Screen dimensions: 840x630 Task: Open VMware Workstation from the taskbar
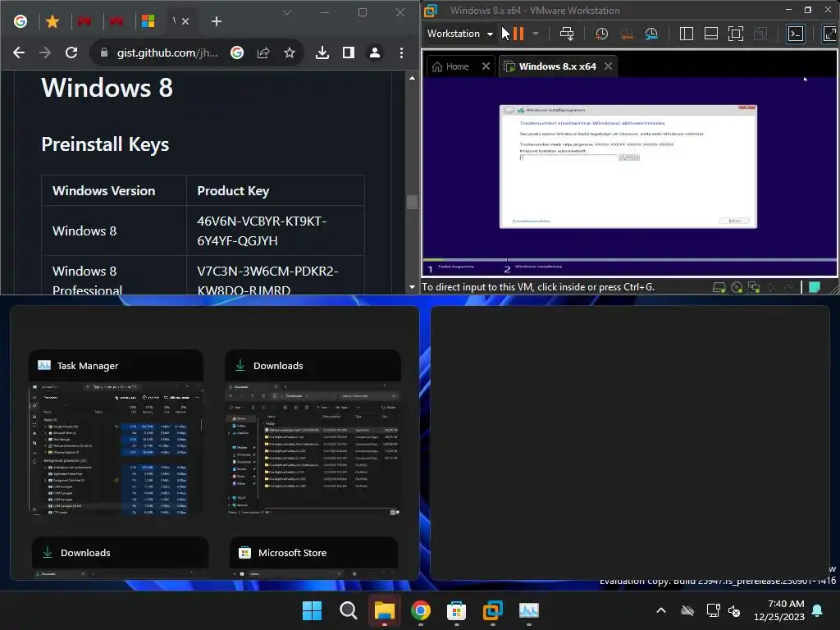coord(492,610)
